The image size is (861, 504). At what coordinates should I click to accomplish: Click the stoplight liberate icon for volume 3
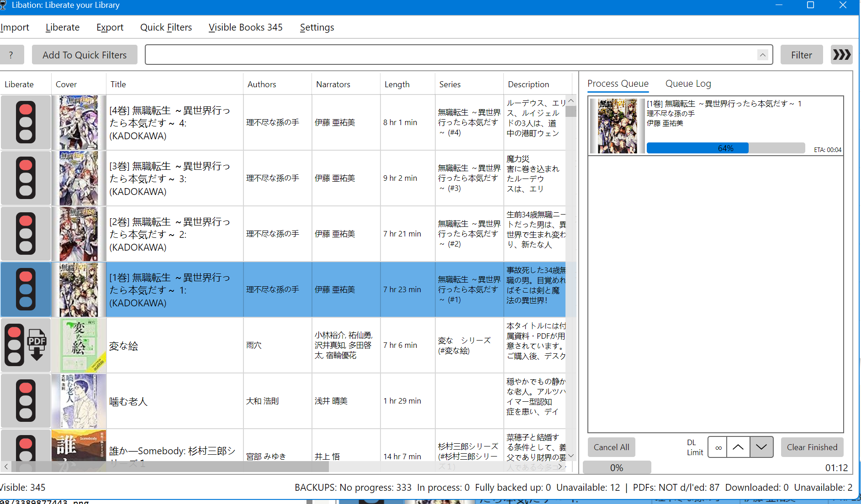click(x=26, y=178)
